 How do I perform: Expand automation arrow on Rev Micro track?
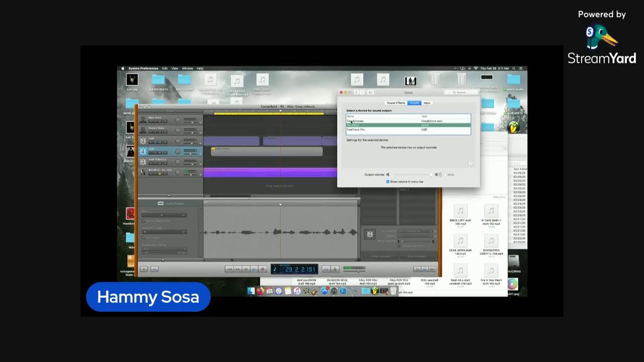click(x=200, y=175)
